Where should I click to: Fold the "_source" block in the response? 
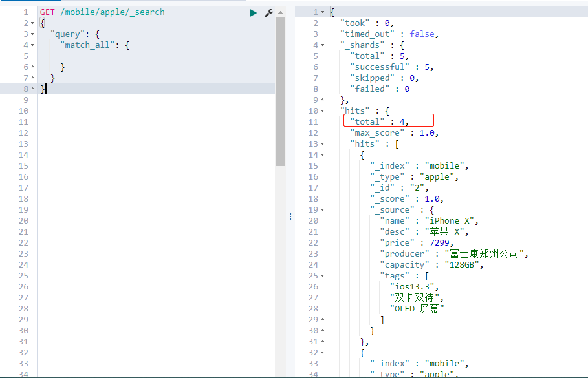click(323, 210)
